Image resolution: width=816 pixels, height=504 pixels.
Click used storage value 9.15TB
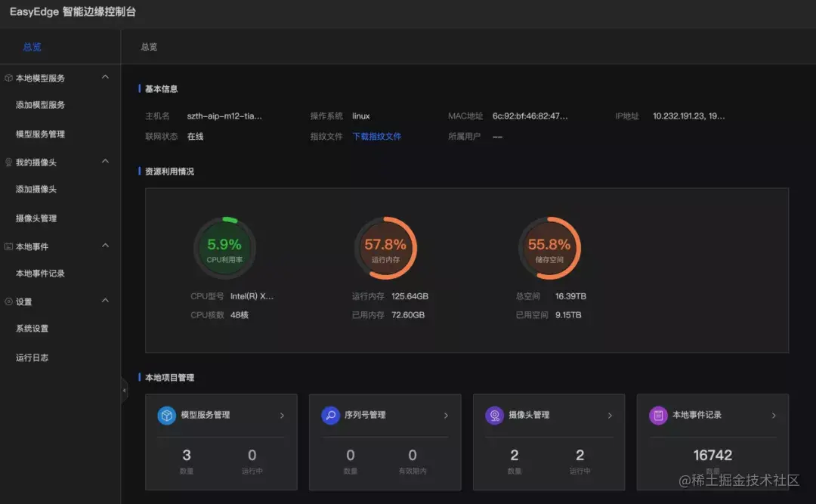coord(567,315)
